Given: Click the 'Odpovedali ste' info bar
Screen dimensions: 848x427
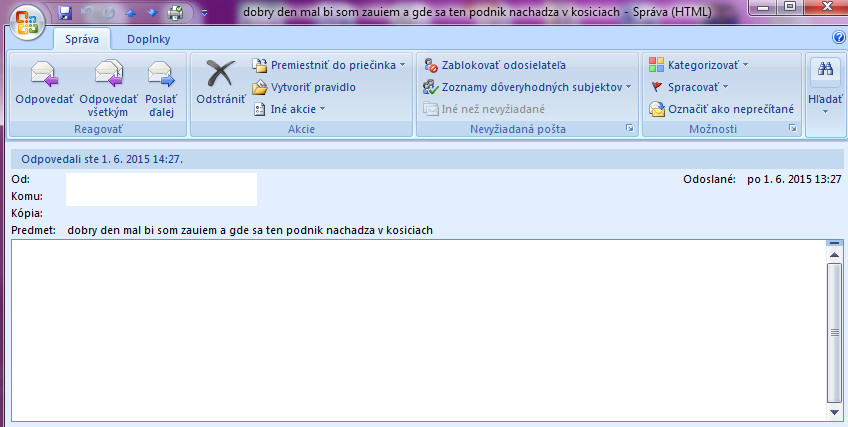Looking at the screenshot, I should tap(427, 159).
